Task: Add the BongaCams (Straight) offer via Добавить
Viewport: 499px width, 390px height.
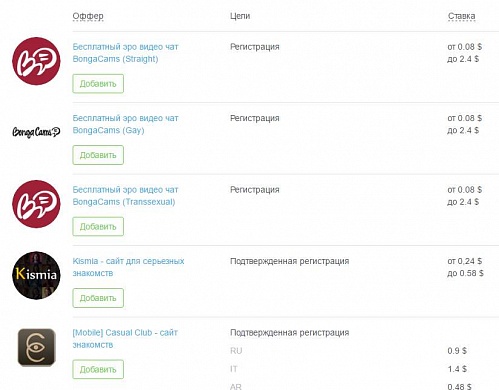Action: click(98, 84)
